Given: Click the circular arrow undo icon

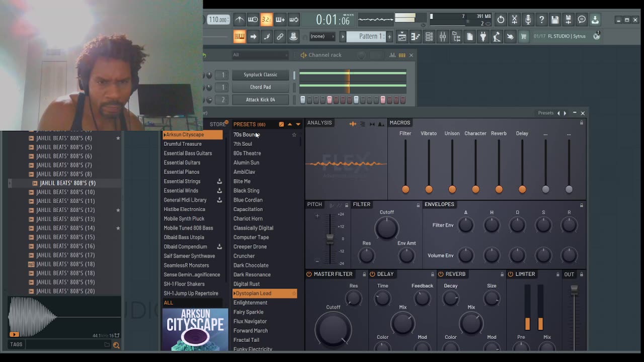Looking at the screenshot, I should coord(501,20).
